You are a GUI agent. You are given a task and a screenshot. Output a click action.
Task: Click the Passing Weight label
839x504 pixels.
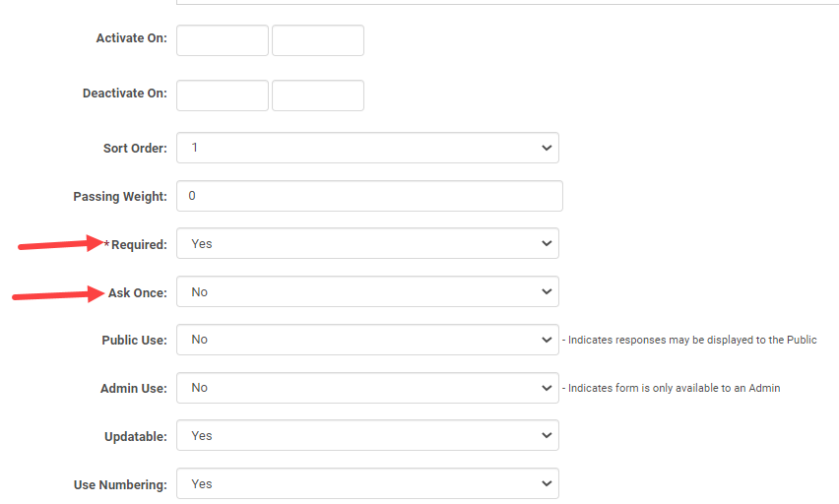point(120,197)
